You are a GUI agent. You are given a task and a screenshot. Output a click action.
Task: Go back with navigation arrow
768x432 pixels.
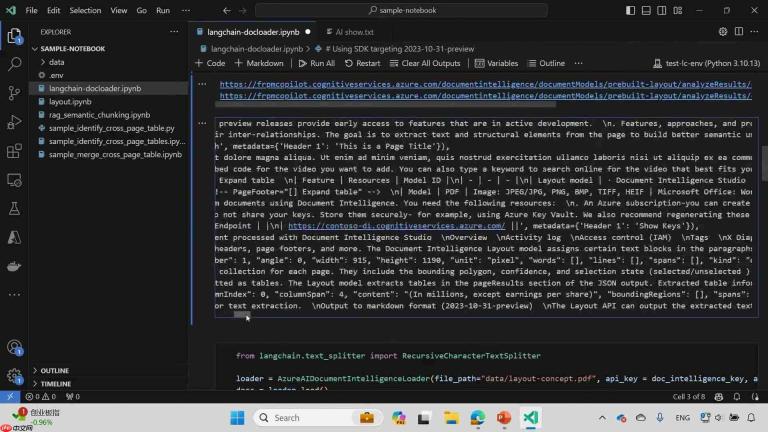226,10
